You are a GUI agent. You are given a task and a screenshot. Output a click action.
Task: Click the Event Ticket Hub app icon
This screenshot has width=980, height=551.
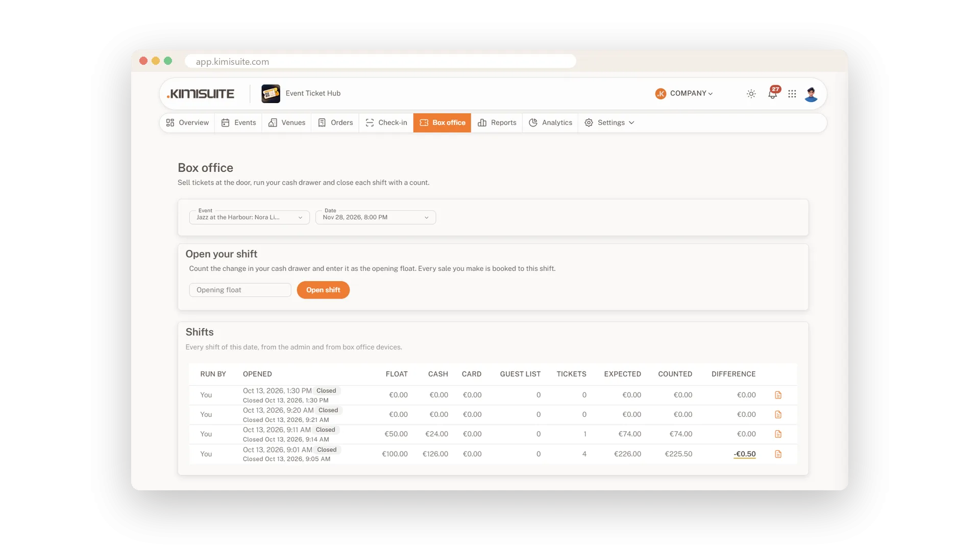click(271, 94)
